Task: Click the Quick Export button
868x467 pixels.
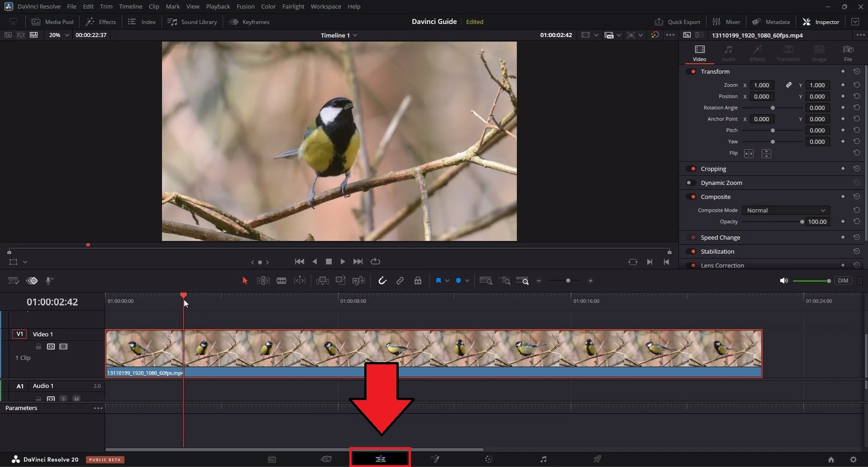Action: (x=677, y=22)
